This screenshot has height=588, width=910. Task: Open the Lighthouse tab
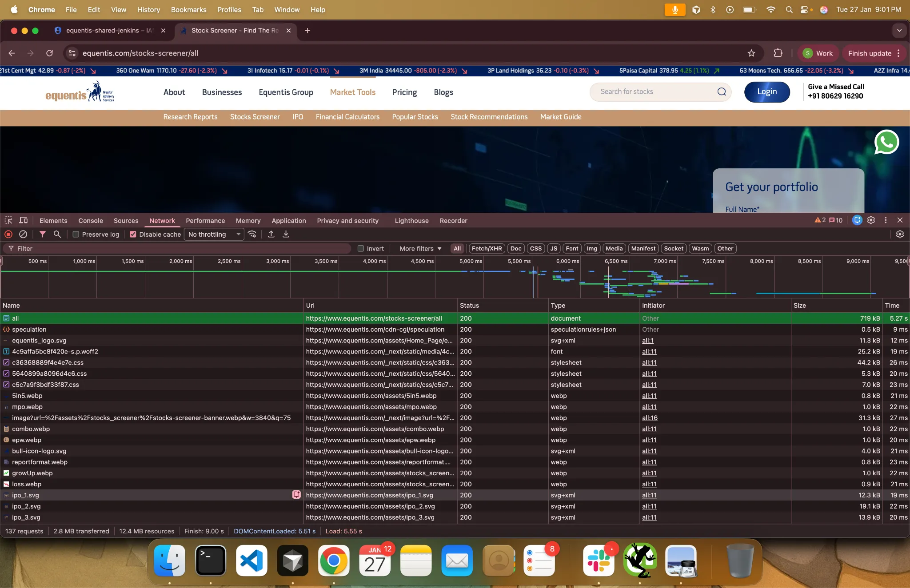pos(412,221)
